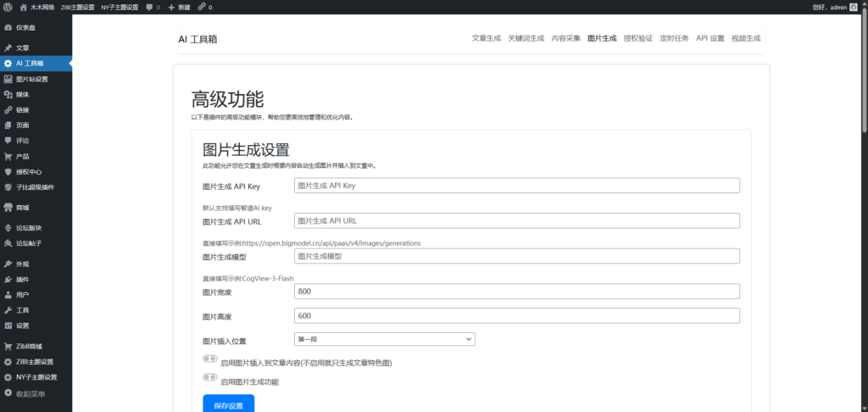Screen dimensions: 868x412
Task: Click the 文章 pushpin icon
Action: [8, 48]
